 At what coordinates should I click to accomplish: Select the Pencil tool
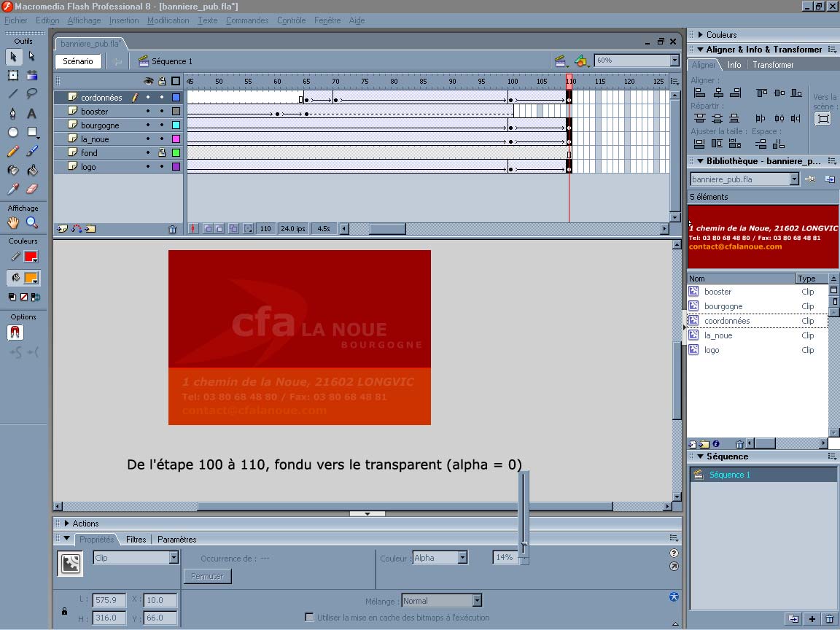13,151
